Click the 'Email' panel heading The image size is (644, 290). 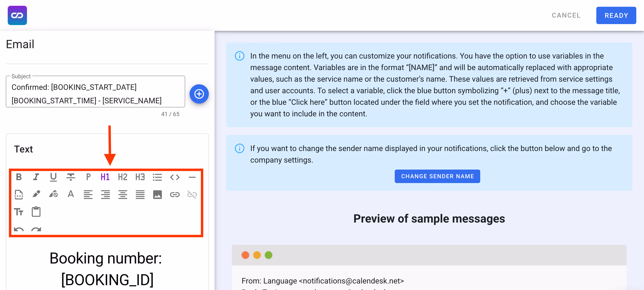coord(20,44)
